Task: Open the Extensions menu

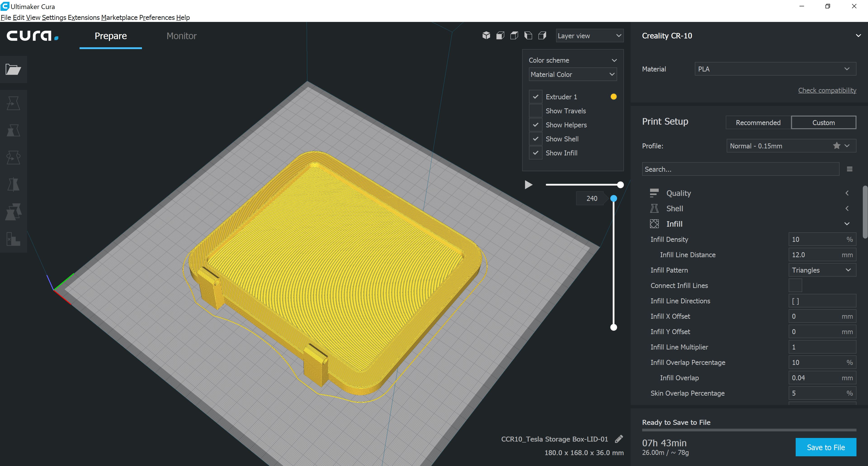Action: tap(84, 17)
